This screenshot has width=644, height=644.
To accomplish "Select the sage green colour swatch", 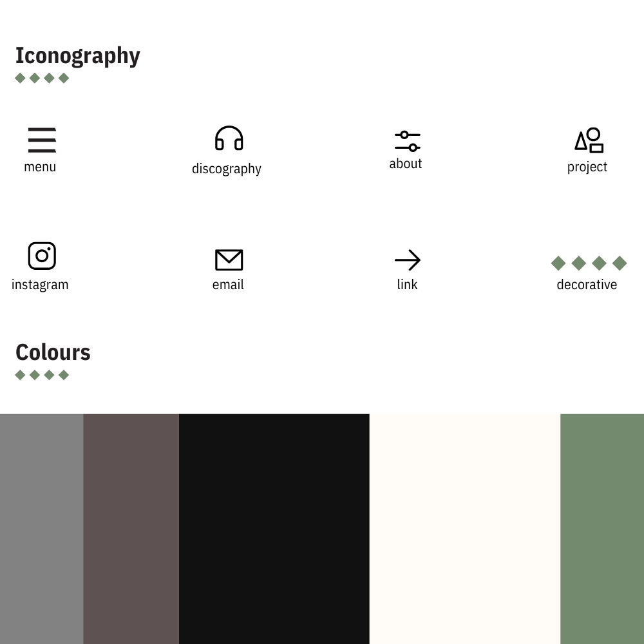I will pos(602,529).
